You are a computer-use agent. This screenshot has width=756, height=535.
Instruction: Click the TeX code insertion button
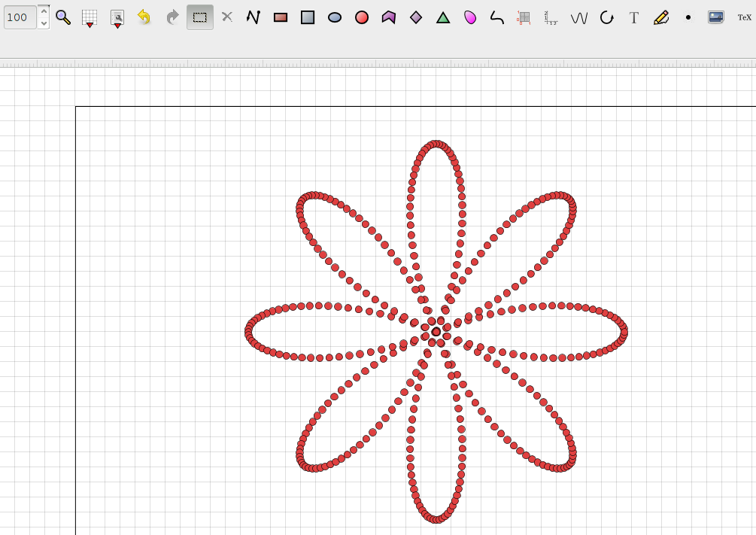coord(743,17)
